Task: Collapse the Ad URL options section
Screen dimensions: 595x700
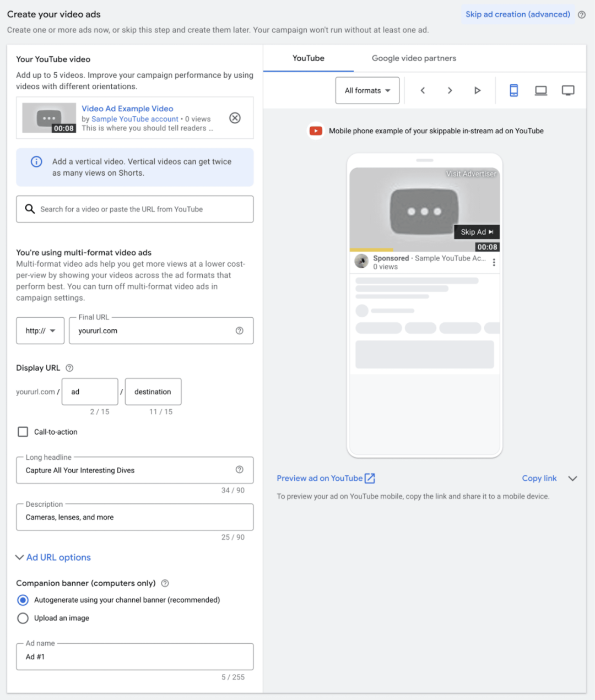Action: pyautogui.click(x=53, y=557)
